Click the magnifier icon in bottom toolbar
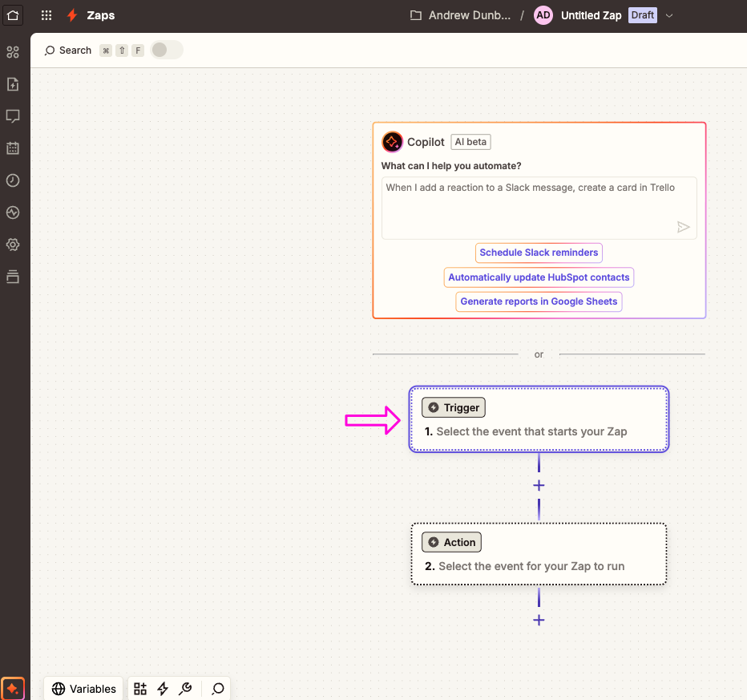 tap(218, 689)
